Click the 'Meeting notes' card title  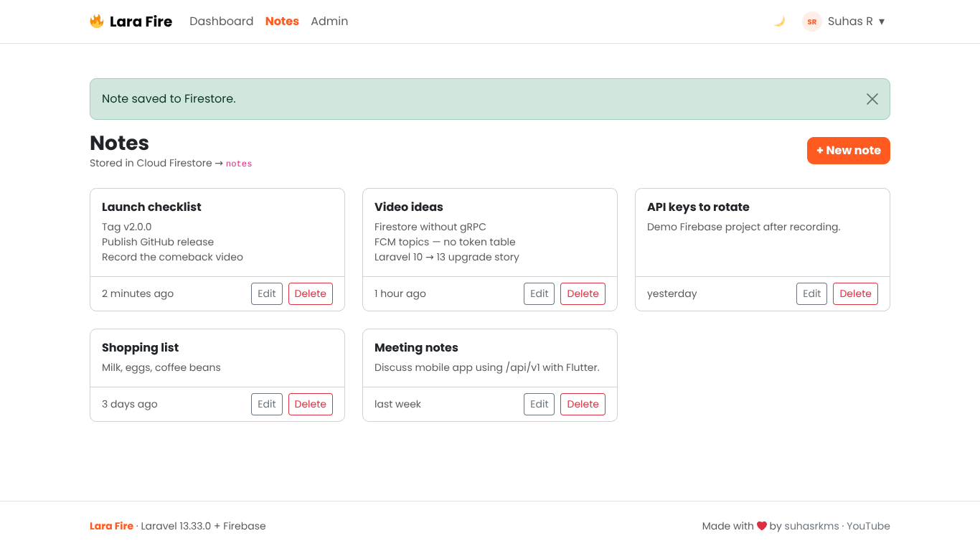pos(416,347)
